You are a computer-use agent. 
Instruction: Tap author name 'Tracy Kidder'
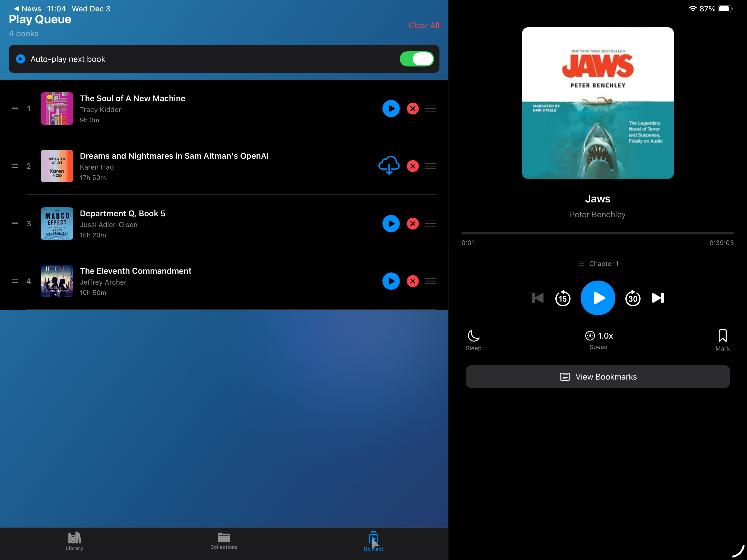tap(100, 110)
